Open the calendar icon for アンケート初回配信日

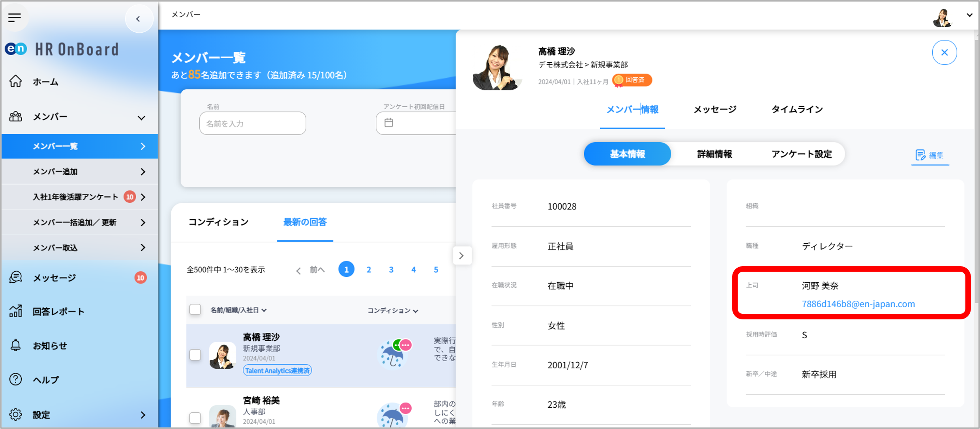tap(389, 123)
